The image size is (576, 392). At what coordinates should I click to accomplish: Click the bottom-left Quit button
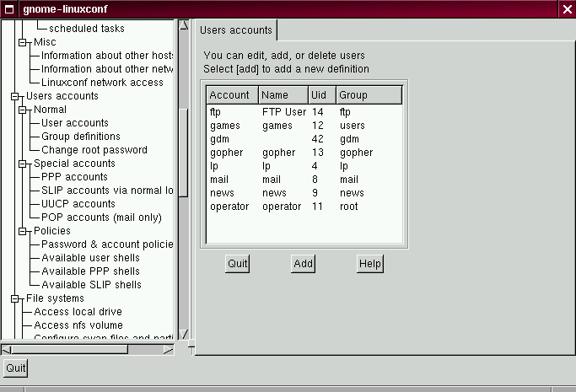click(x=15, y=368)
